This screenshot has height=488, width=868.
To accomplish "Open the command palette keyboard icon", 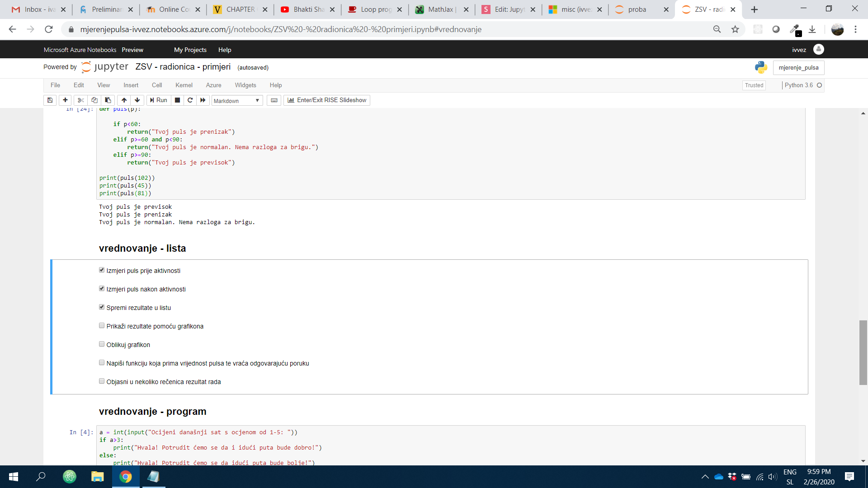I will click(x=274, y=100).
